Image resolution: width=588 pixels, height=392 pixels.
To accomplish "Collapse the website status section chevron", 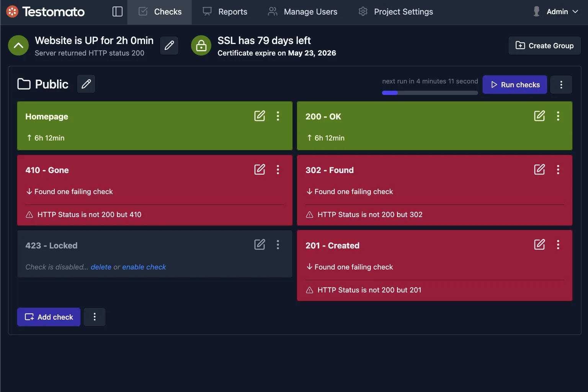I will tap(18, 46).
